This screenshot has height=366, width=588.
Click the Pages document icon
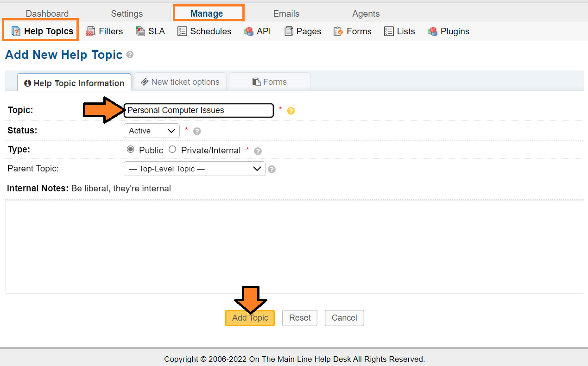pyautogui.click(x=289, y=32)
